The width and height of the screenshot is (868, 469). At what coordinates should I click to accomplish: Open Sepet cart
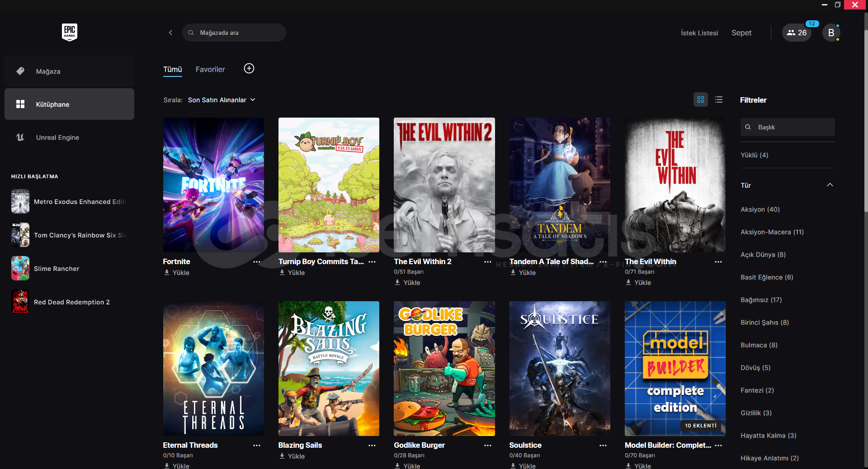click(x=741, y=33)
